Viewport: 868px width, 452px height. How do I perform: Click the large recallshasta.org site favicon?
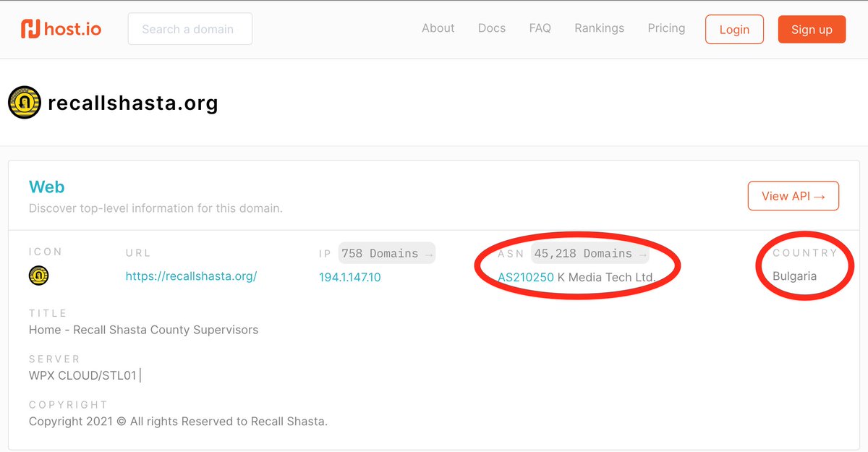point(24,103)
